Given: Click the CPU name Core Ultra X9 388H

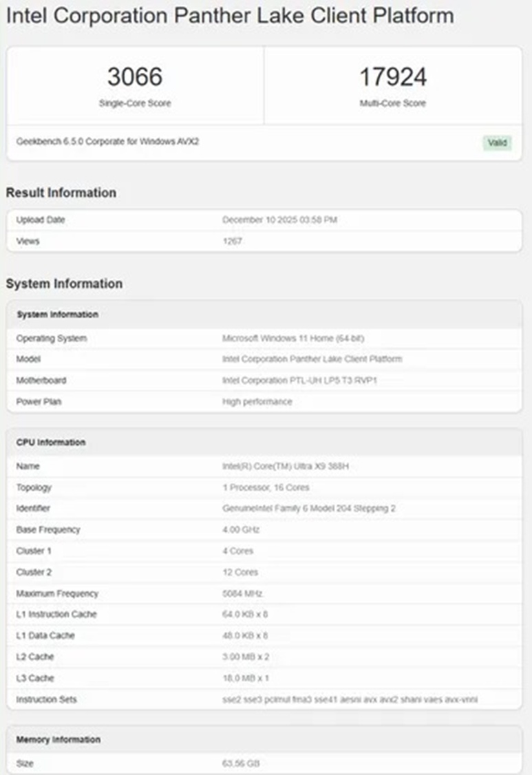Looking at the screenshot, I should [x=286, y=467].
